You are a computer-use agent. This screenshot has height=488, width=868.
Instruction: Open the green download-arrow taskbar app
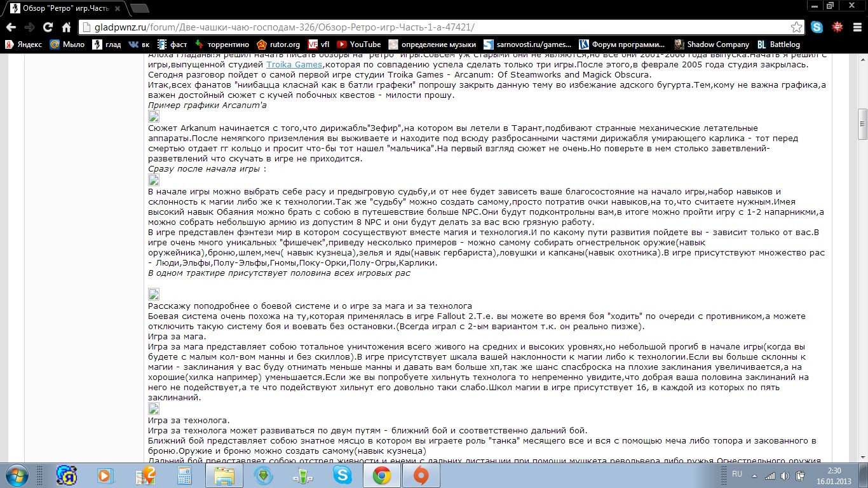point(263,475)
